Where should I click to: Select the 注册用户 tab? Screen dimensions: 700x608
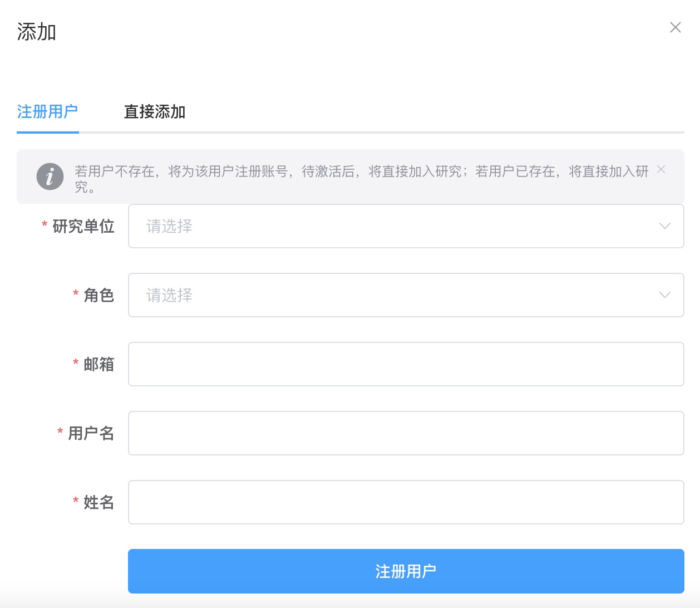tap(48, 112)
